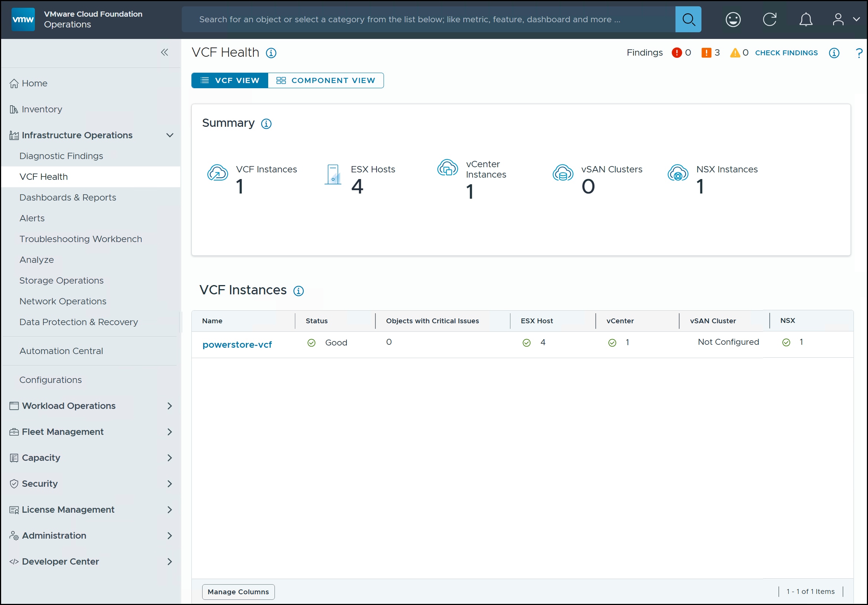The height and width of the screenshot is (605, 868).
Task: Click the vCenter Instances summary icon
Action: (448, 168)
